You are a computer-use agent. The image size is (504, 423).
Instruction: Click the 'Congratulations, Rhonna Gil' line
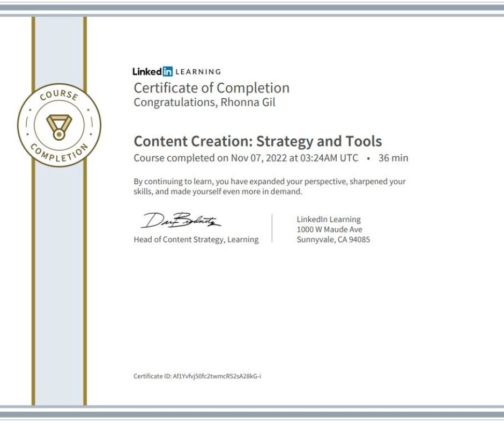[203, 102]
